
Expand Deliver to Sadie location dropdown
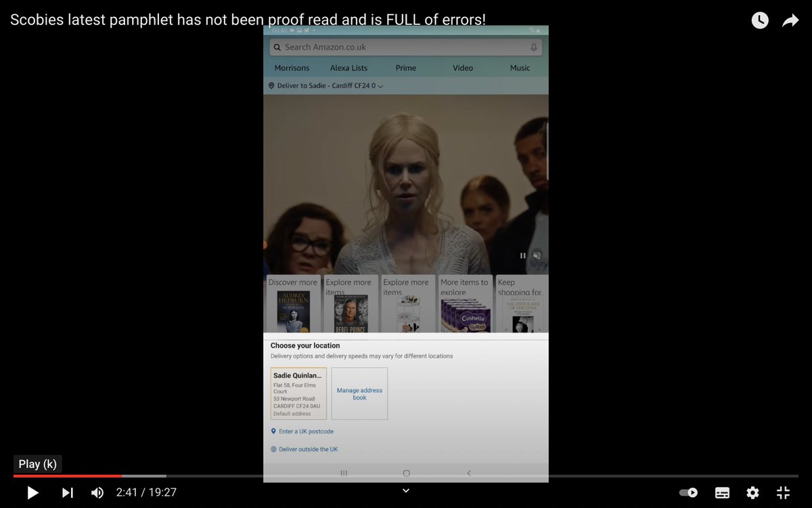[326, 86]
